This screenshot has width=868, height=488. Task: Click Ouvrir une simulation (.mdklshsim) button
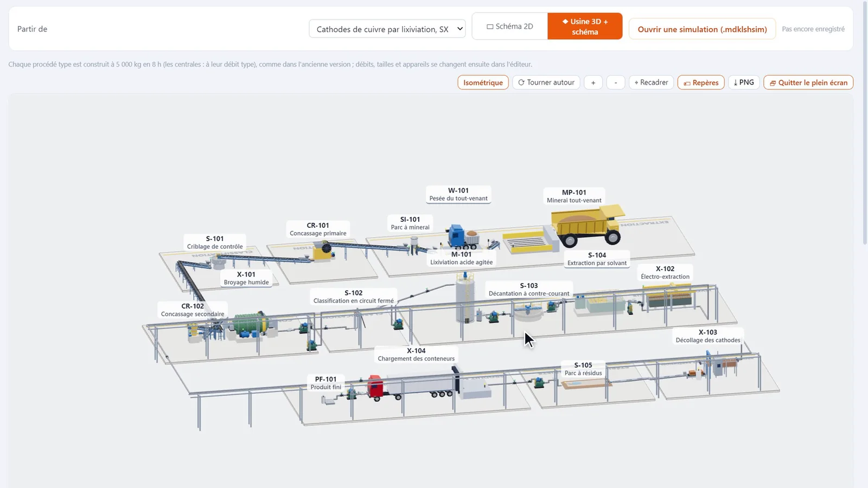pos(702,29)
